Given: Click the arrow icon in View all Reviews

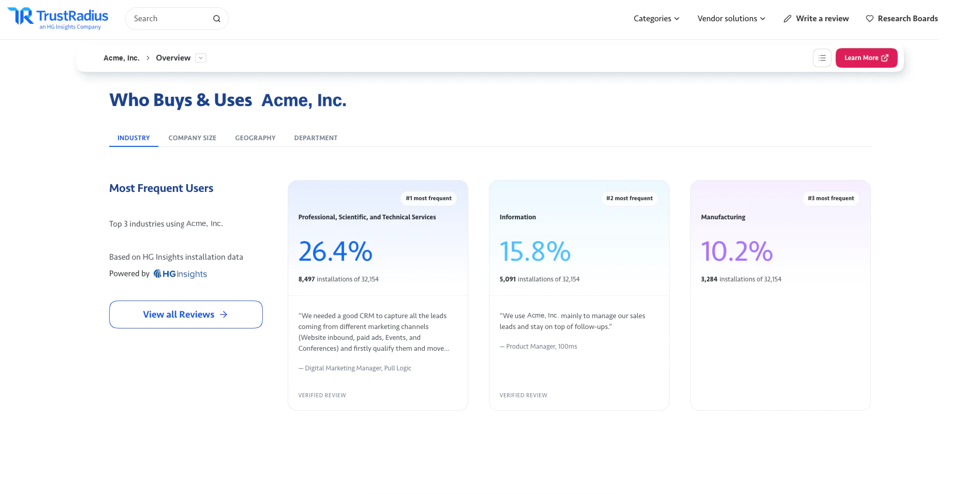Looking at the screenshot, I should pos(224,315).
